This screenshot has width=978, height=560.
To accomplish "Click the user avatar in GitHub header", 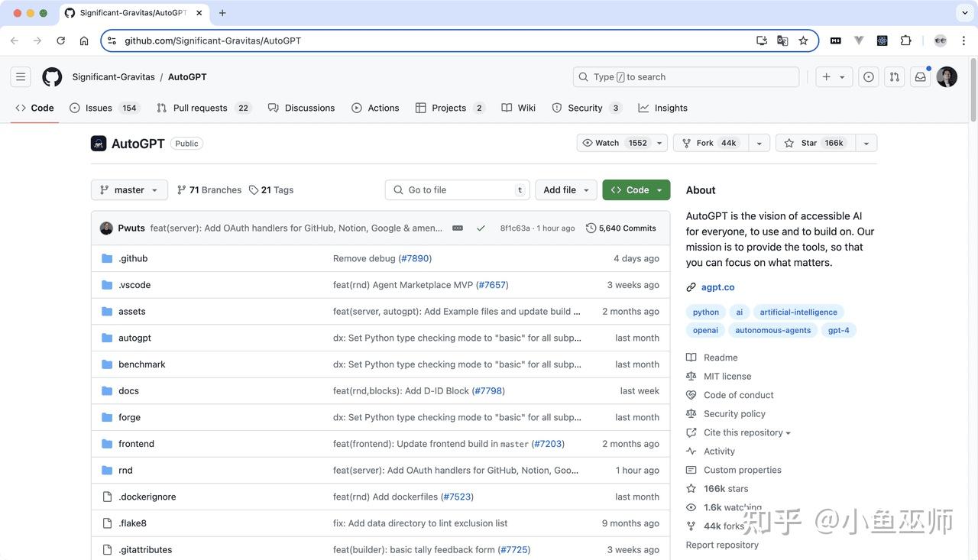I will pyautogui.click(x=947, y=76).
